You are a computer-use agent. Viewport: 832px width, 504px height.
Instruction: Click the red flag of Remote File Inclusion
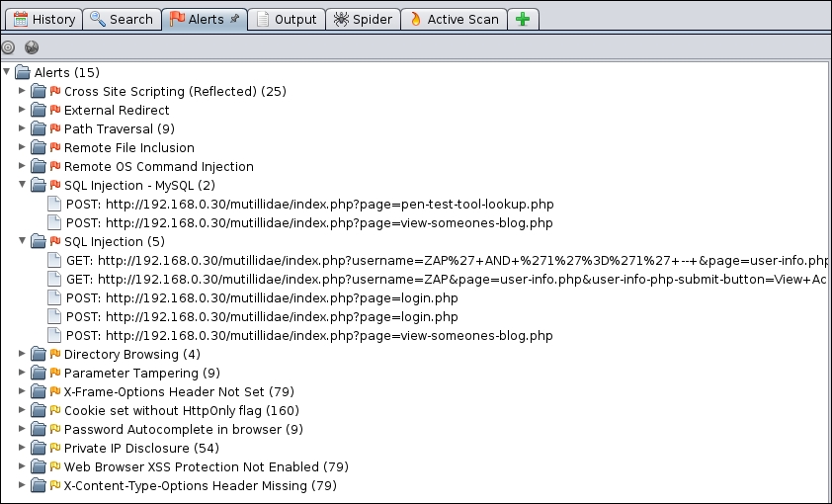pos(55,147)
